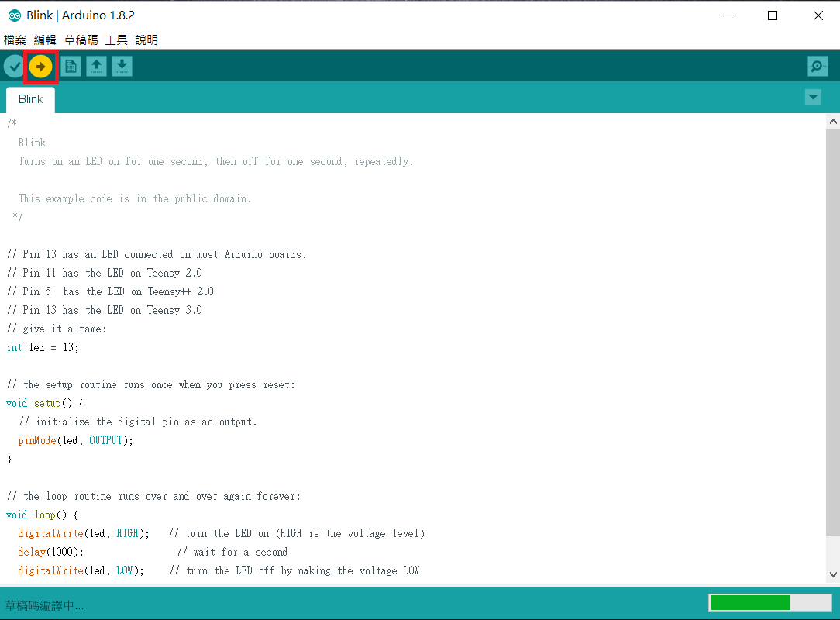This screenshot has height=620, width=840.
Task: Click the '// initialize the digital pin as an output.' comment
Action: click(138, 422)
